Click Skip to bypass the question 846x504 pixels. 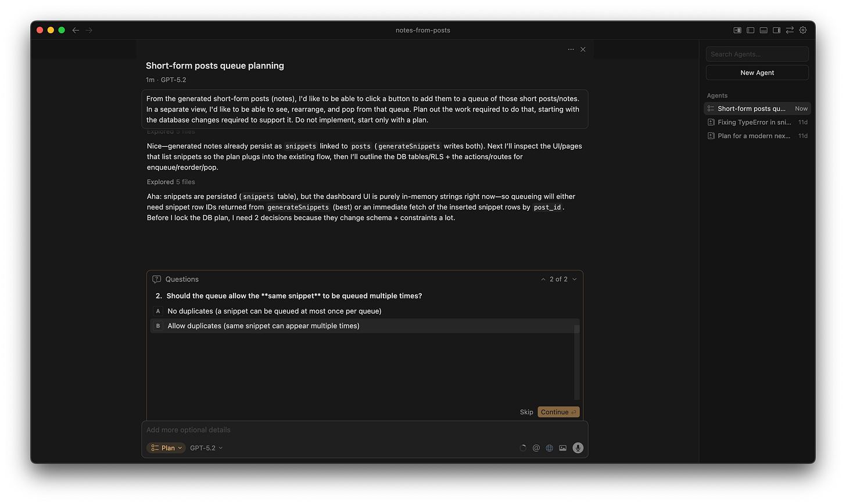click(526, 412)
